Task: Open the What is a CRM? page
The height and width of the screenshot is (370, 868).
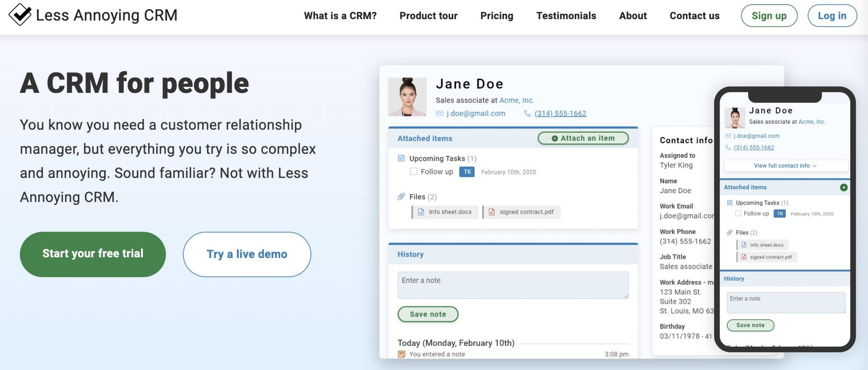Action: tap(340, 16)
